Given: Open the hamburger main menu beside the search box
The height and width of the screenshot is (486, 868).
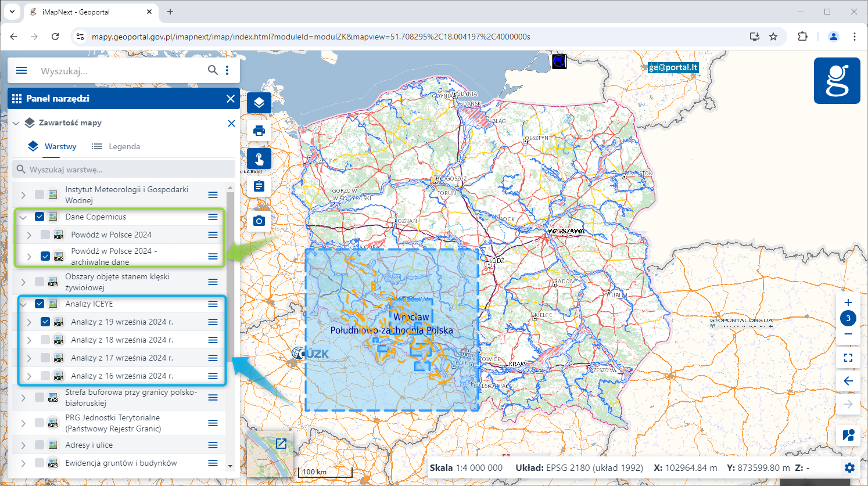Looking at the screenshot, I should pos(21,70).
